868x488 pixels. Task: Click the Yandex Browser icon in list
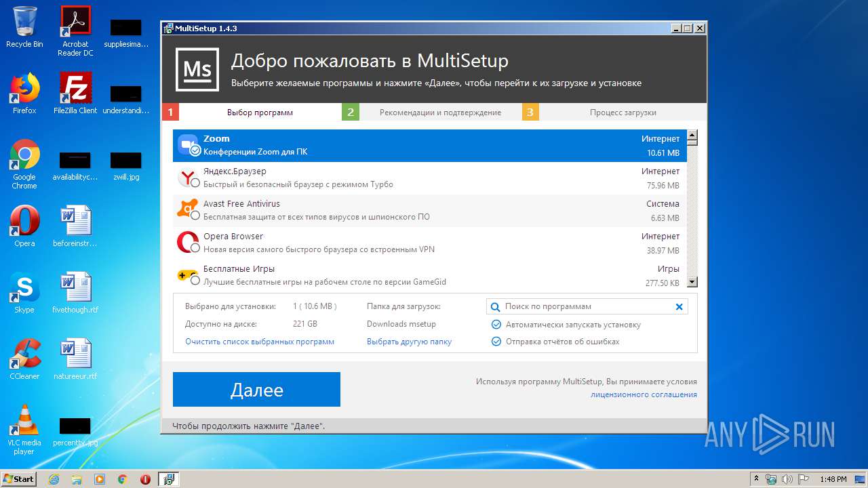coord(187,178)
